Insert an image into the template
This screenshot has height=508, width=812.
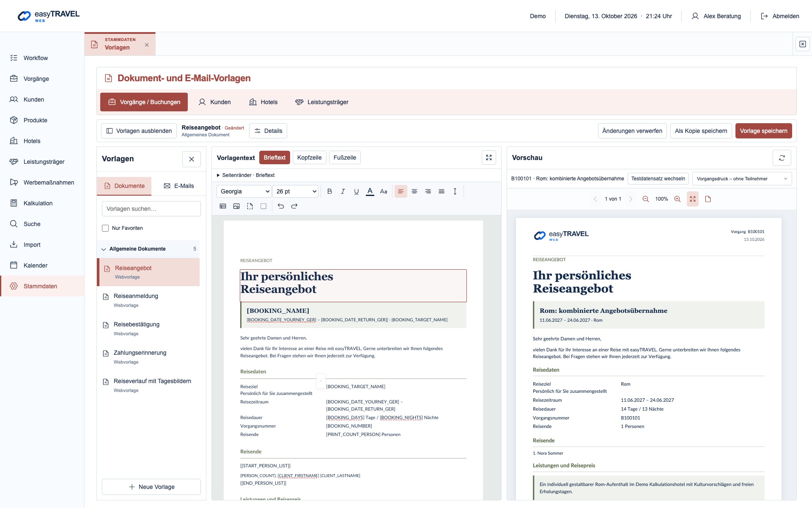coord(236,206)
